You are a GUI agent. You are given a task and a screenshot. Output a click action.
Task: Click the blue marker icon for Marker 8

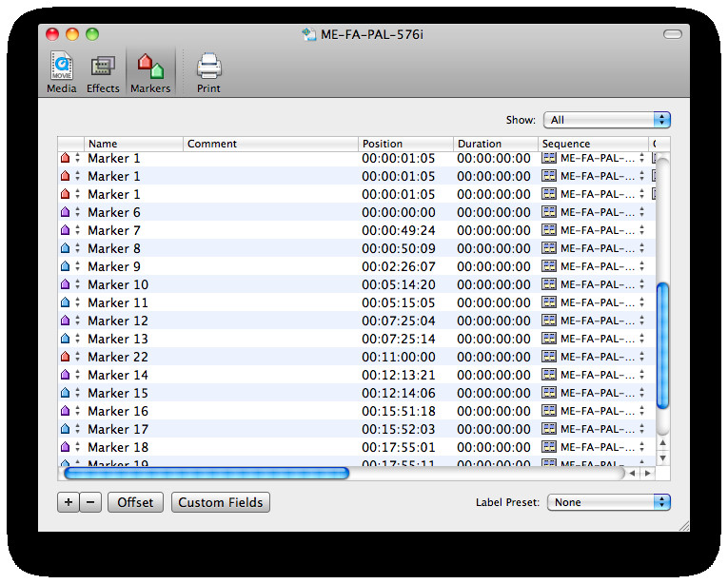coord(65,248)
